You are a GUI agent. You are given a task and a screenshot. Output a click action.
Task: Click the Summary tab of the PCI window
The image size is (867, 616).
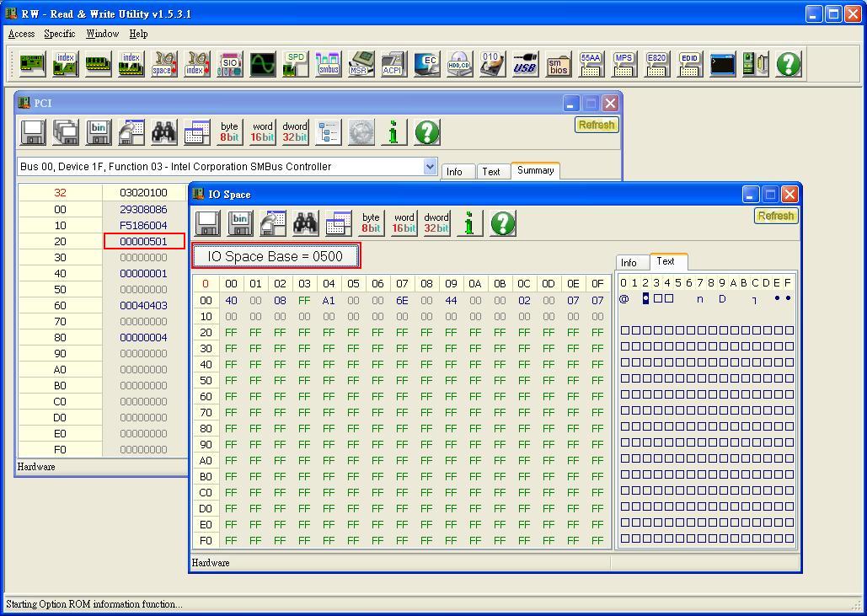tap(535, 170)
